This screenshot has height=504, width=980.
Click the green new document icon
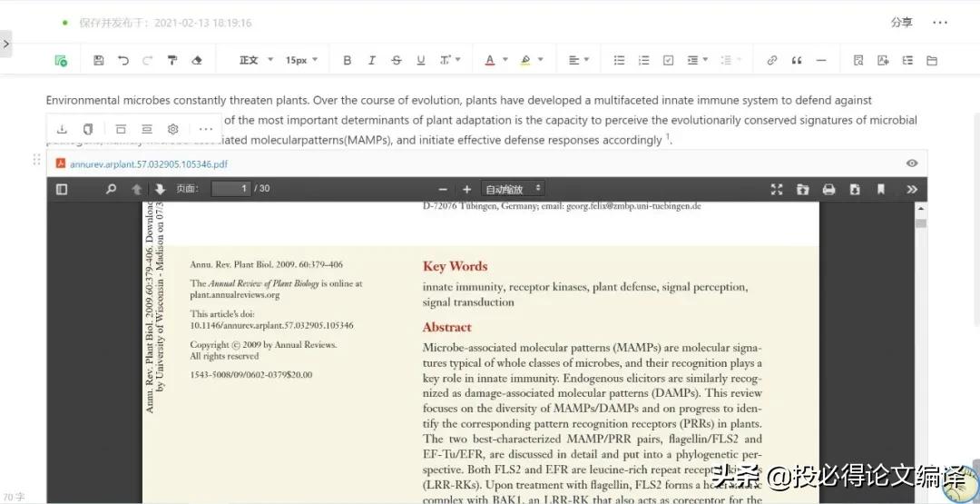click(x=61, y=61)
